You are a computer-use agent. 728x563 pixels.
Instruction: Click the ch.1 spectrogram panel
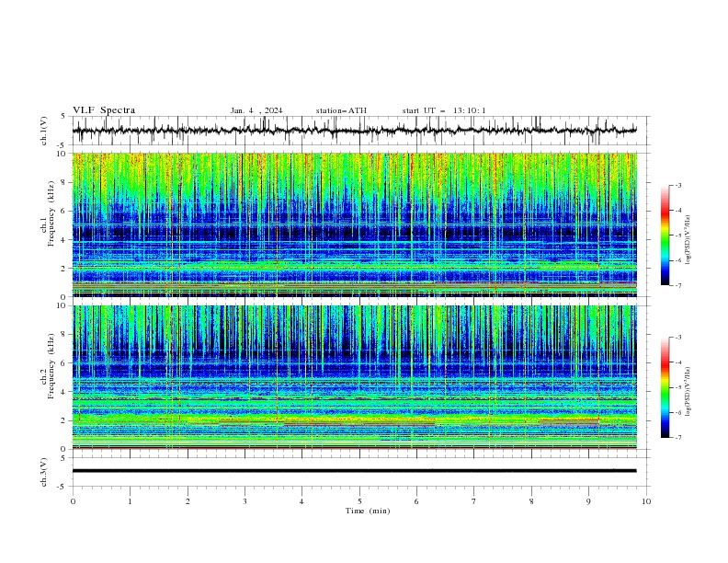(x=355, y=224)
